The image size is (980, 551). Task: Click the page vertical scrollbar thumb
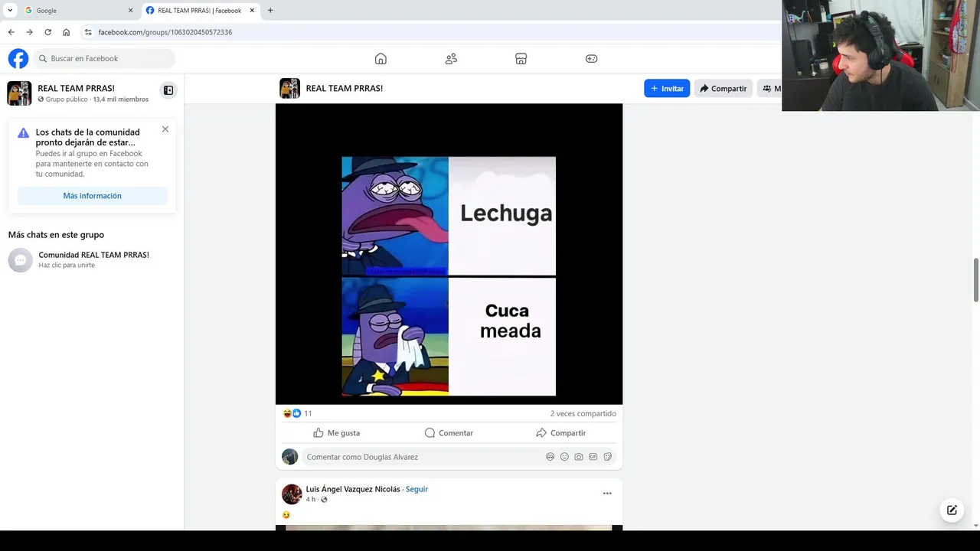[x=975, y=280]
